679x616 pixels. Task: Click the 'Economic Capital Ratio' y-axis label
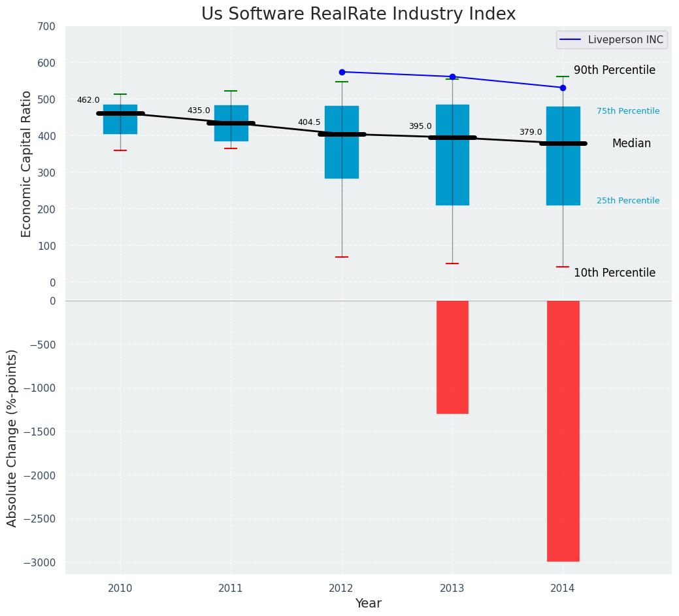pyautogui.click(x=26, y=163)
